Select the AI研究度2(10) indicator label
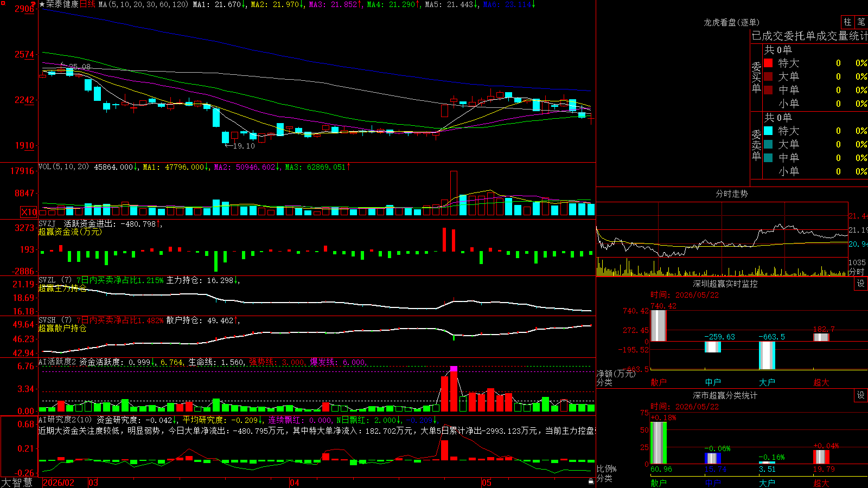The image size is (868, 488). click(66, 420)
